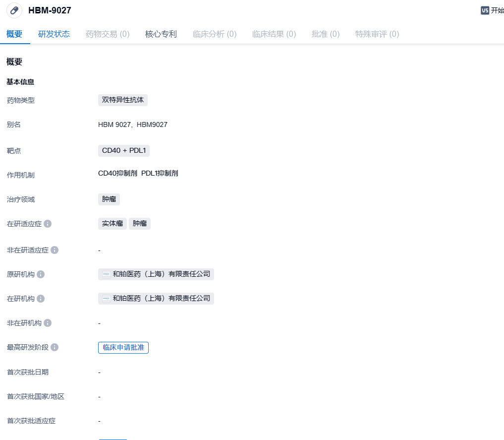Click info icon next to 非在研适应症
This screenshot has width=504, height=440.
tap(55, 250)
